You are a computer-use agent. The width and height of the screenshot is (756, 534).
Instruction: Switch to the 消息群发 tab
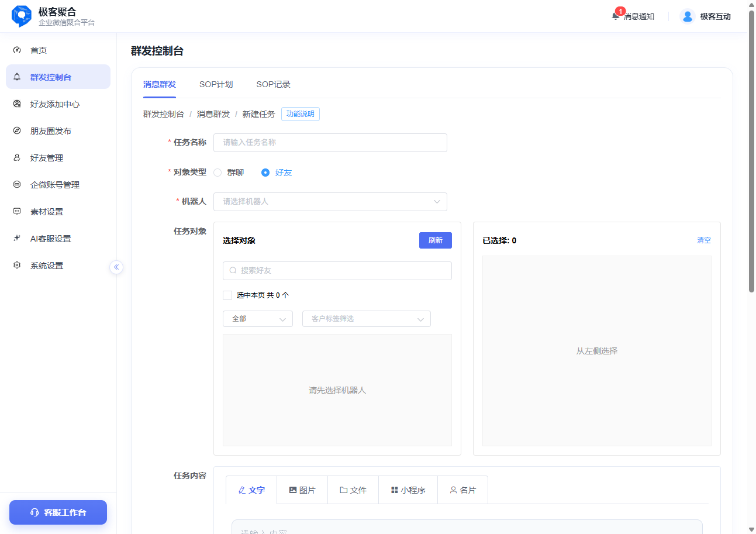coord(160,84)
